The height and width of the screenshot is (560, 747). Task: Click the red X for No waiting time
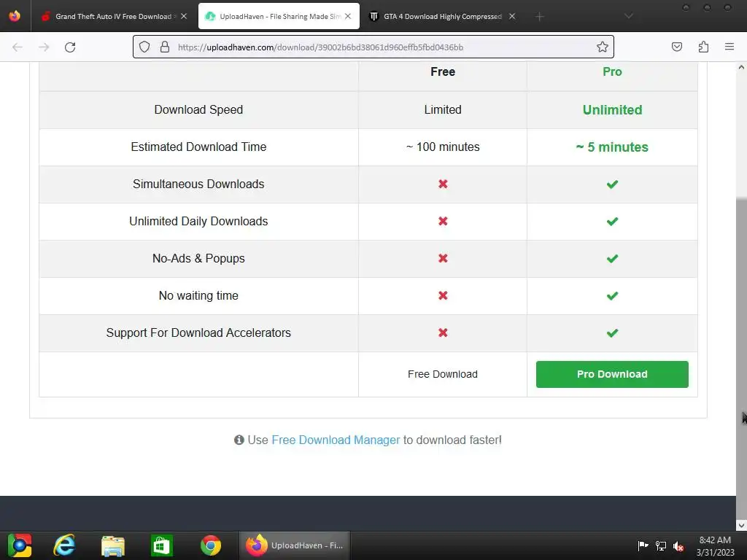(443, 295)
